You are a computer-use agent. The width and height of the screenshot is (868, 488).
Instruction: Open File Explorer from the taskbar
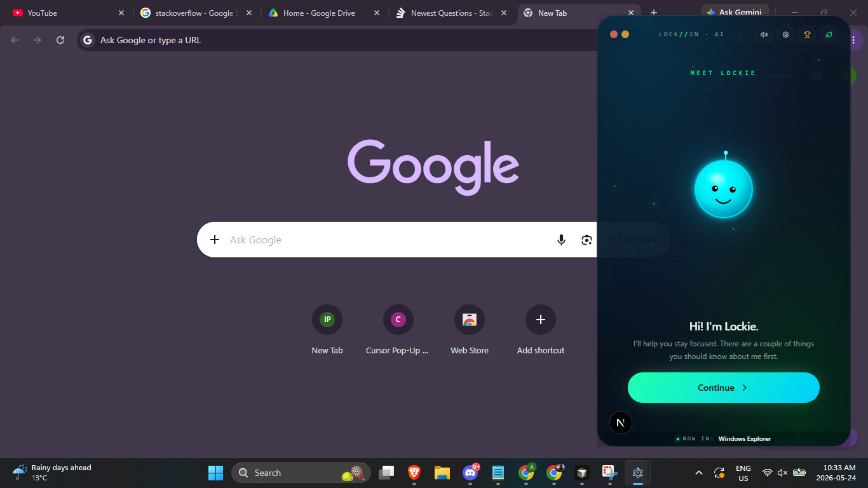coord(442,473)
